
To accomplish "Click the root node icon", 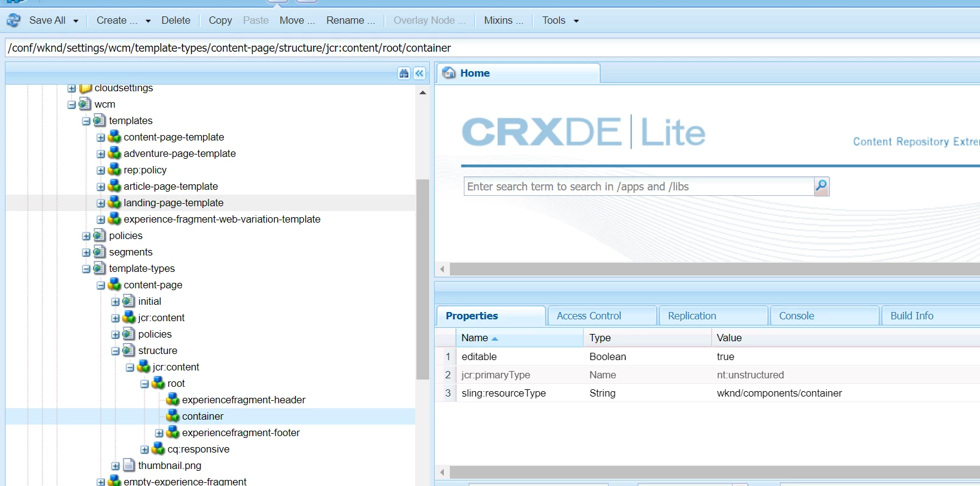I will point(158,383).
